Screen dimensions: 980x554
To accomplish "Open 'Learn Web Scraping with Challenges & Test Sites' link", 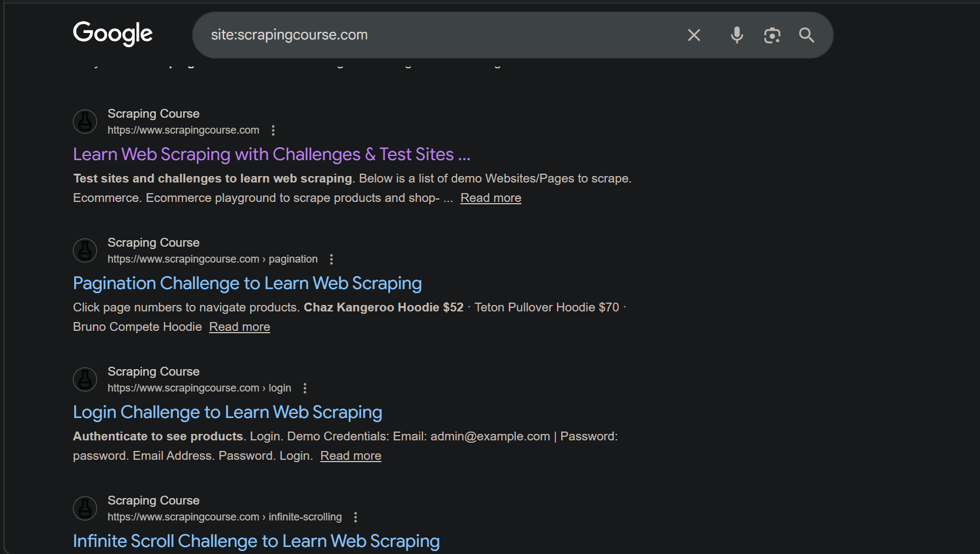I will pos(272,154).
